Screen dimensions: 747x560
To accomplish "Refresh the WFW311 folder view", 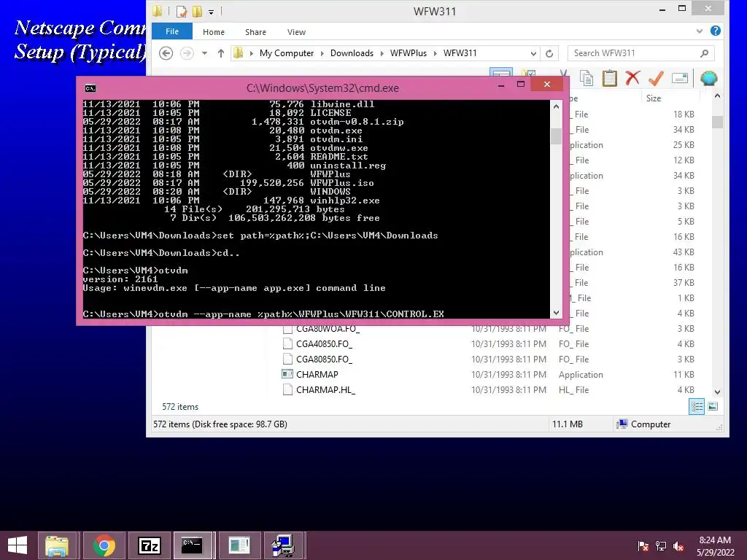I will [x=549, y=53].
